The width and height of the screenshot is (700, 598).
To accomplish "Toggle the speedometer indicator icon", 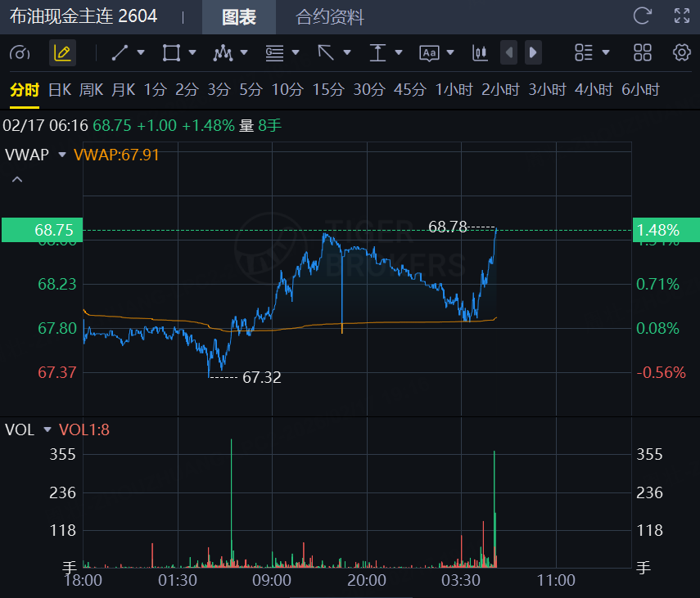I will [20, 53].
